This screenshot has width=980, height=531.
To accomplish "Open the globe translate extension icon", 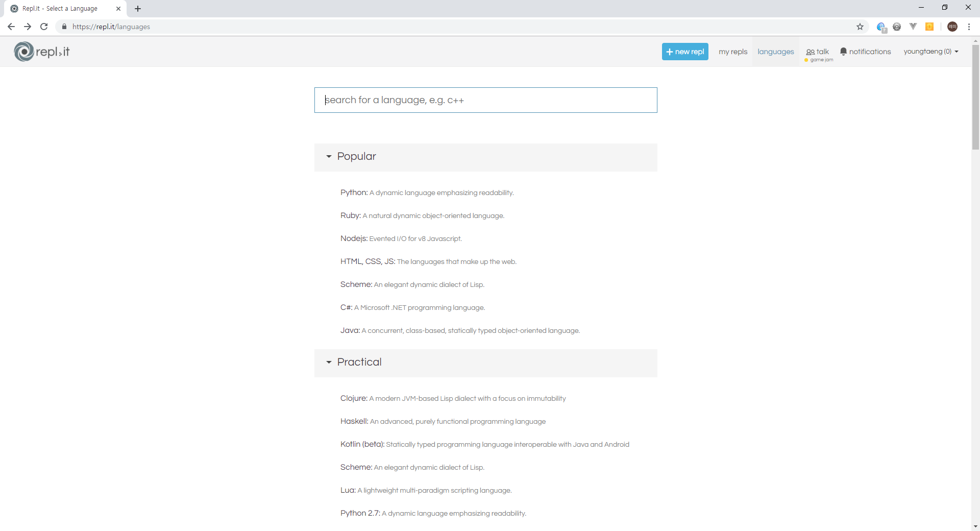I will pos(881,27).
